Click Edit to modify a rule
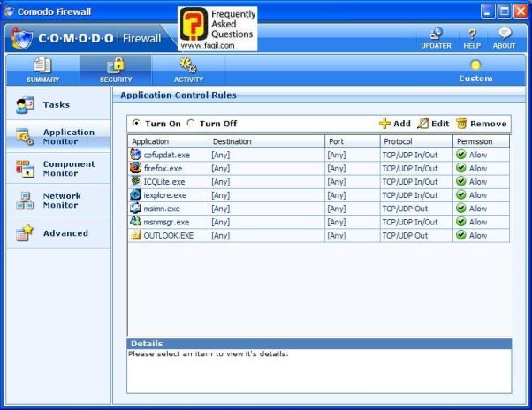This screenshot has width=532, height=410. pos(433,124)
